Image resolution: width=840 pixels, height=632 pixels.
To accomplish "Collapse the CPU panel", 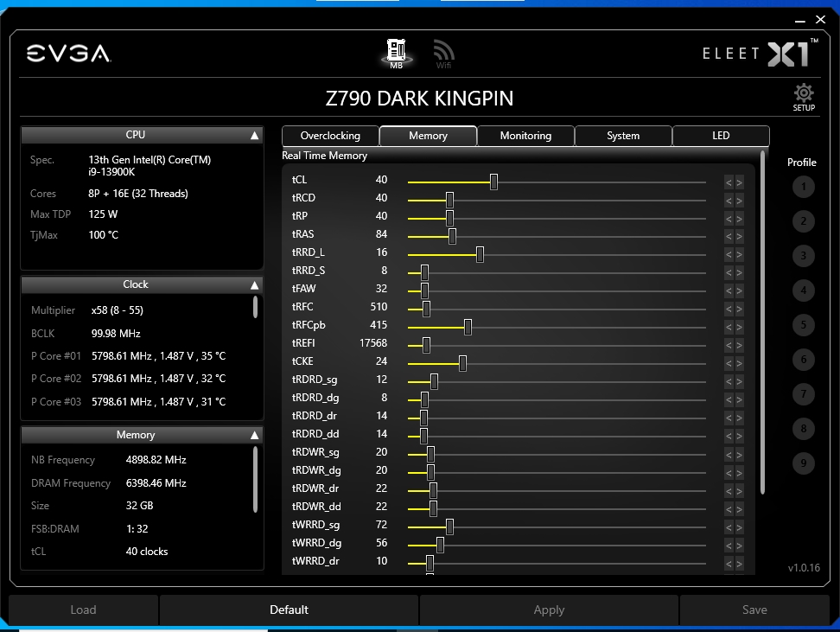I will coord(254,136).
